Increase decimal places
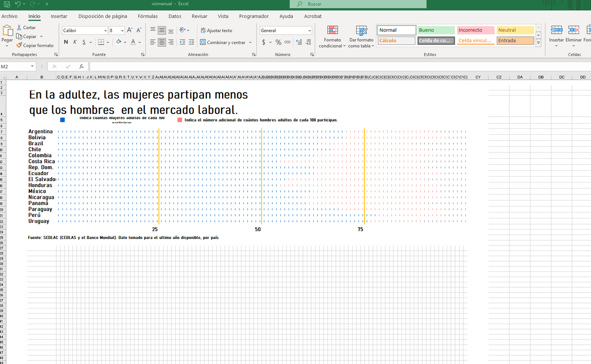This screenshot has height=364, width=591. tap(299, 42)
